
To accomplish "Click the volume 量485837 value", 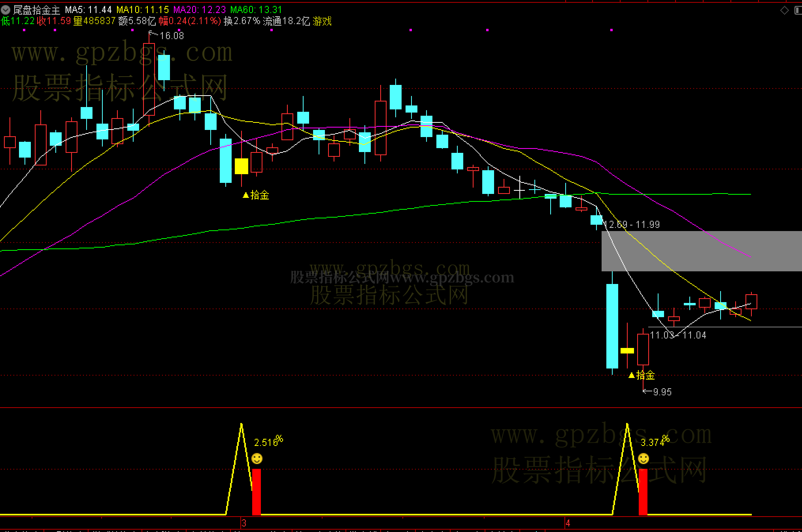I will coord(94,21).
